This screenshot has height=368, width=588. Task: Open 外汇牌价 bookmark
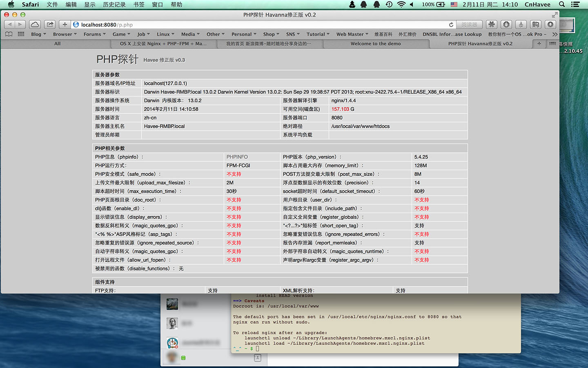coord(408,34)
